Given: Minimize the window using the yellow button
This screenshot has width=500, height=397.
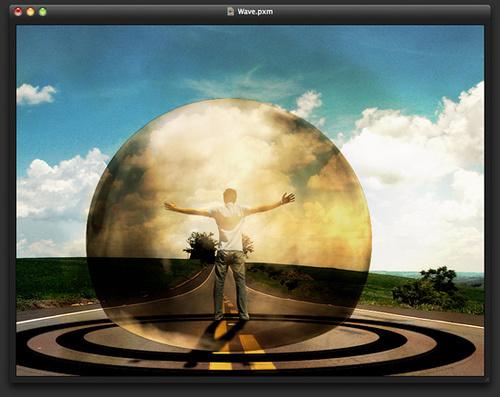Looking at the screenshot, I should point(30,12).
